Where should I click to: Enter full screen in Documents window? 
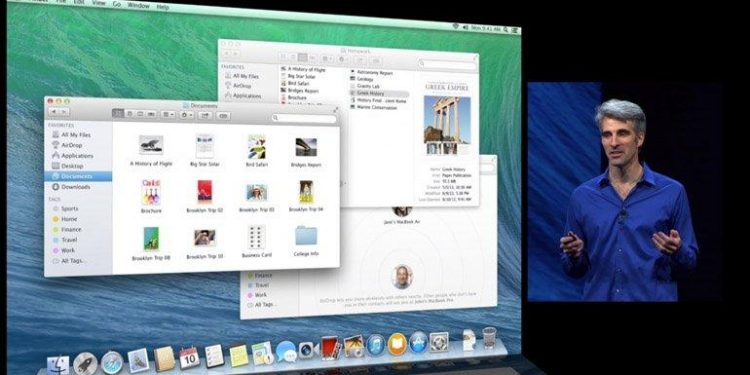coord(336,110)
